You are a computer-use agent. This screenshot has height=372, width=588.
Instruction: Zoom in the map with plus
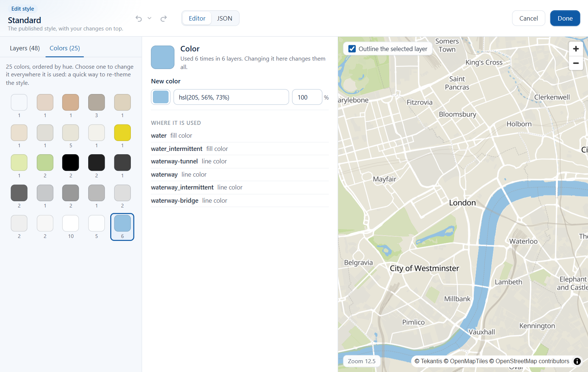(576, 49)
